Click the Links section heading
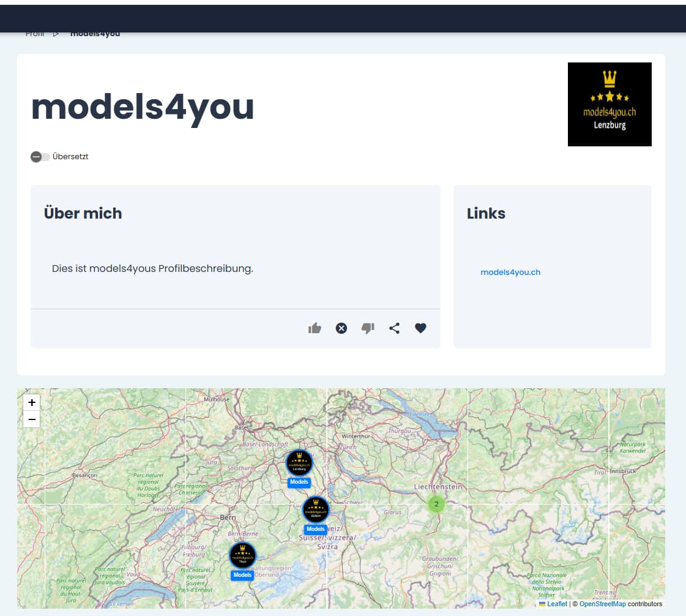 click(486, 213)
